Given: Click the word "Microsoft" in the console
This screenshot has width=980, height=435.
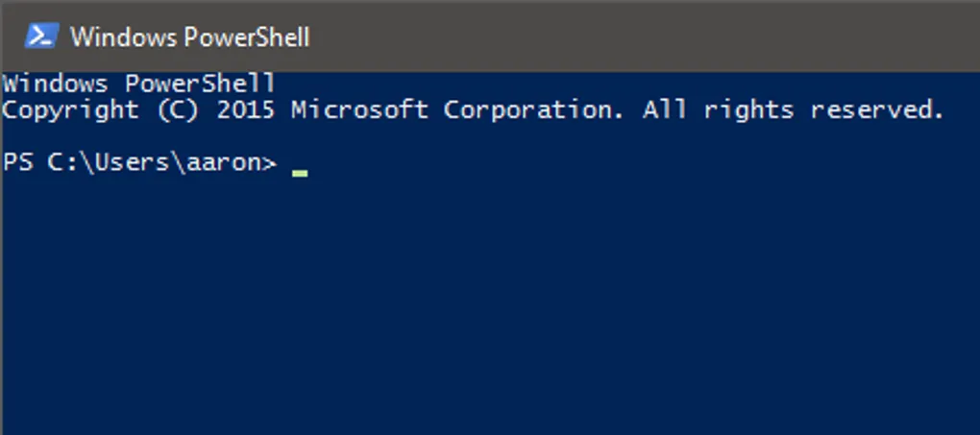Looking at the screenshot, I should (360, 110).
